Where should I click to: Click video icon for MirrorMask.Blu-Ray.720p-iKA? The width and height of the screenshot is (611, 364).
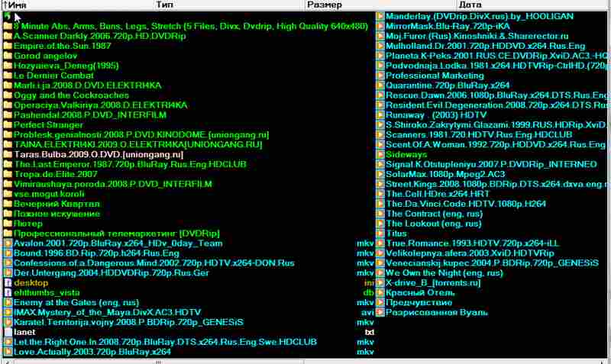(380, 26)
